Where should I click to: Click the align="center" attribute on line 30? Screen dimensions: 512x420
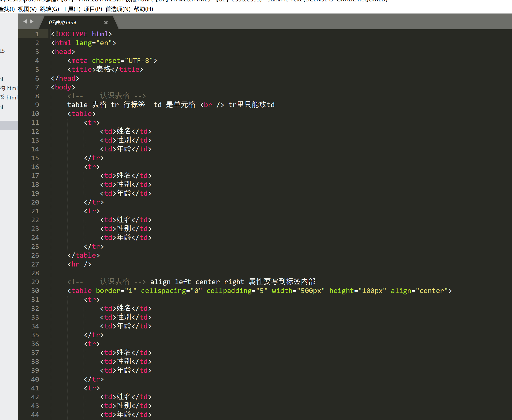(x=419, y=291)
